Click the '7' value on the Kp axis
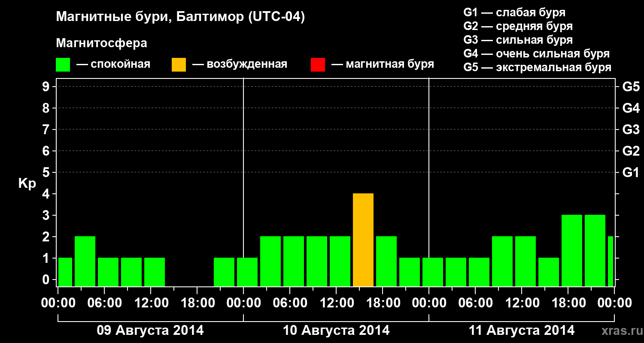 tap(47, 129)
